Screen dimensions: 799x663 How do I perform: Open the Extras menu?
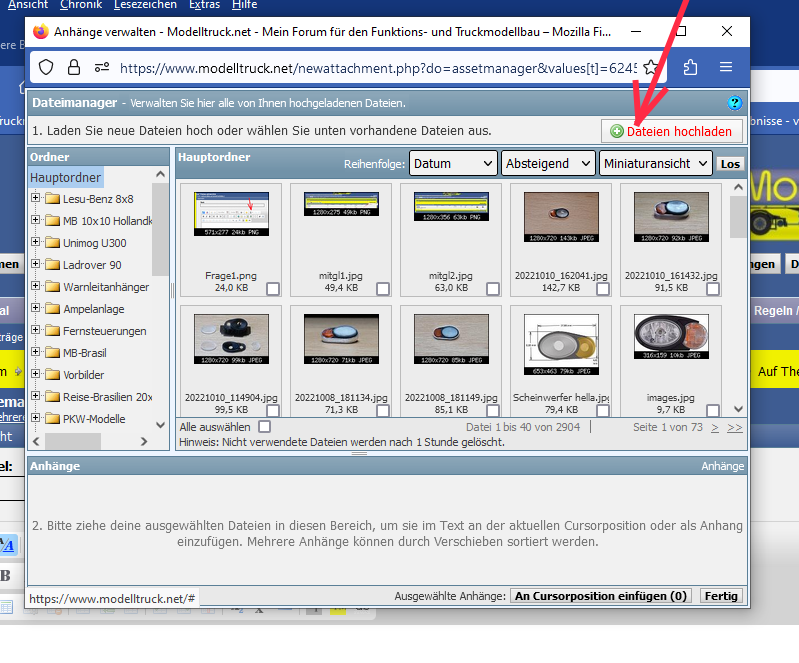[x=204, y=5]
